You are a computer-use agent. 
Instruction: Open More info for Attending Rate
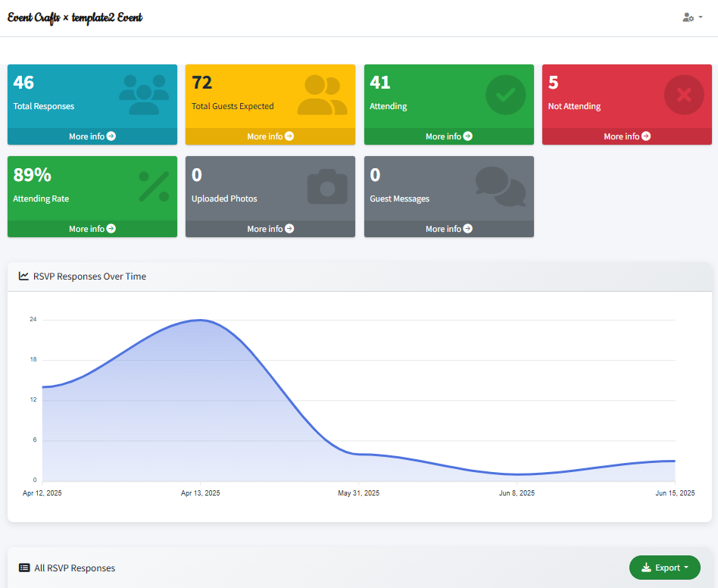(92, 229)
